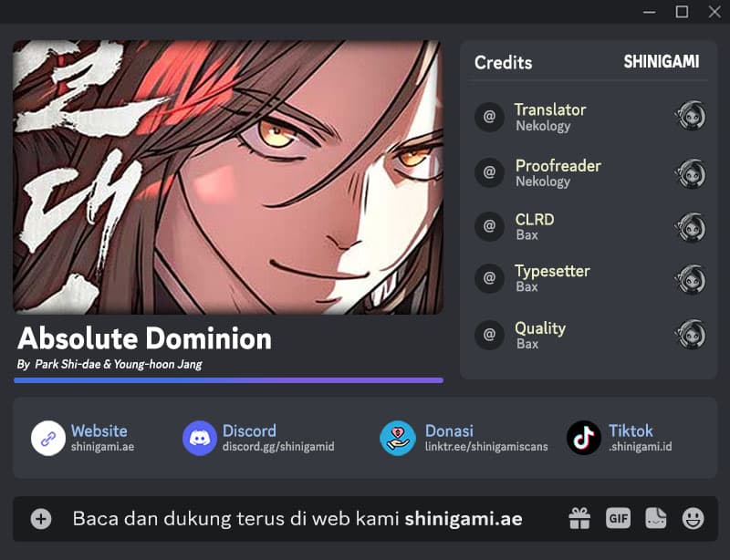The height and width of the screenshot is (560, 730).
Task: Click the blue-purple progress bar under title
Action: pos(229,380)
